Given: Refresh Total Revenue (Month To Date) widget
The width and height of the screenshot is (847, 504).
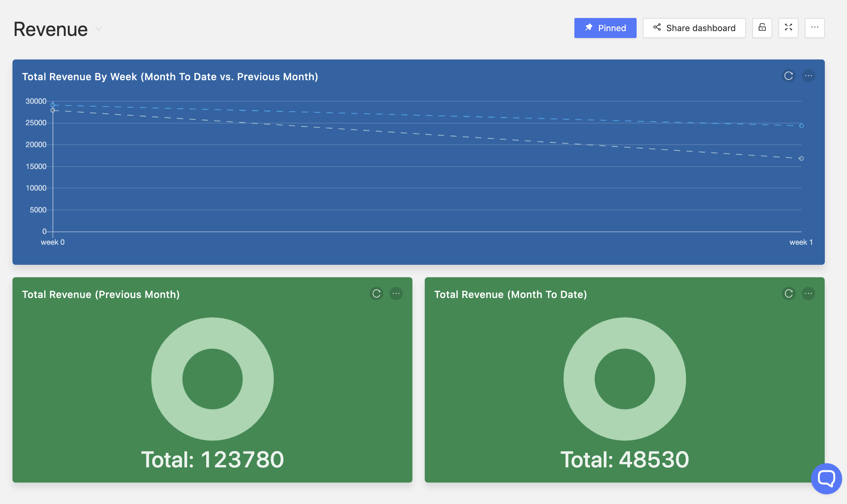Looking at the screenshot, I should 789,293.
